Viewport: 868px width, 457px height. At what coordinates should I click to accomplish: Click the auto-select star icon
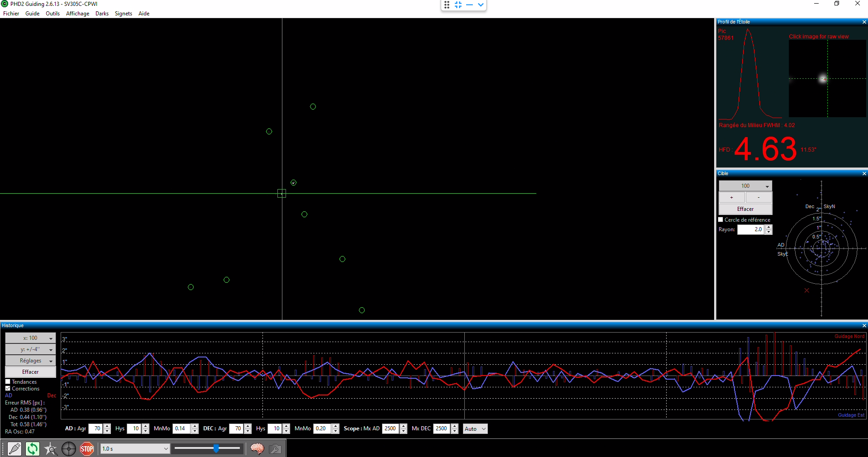tap(51, 449)
